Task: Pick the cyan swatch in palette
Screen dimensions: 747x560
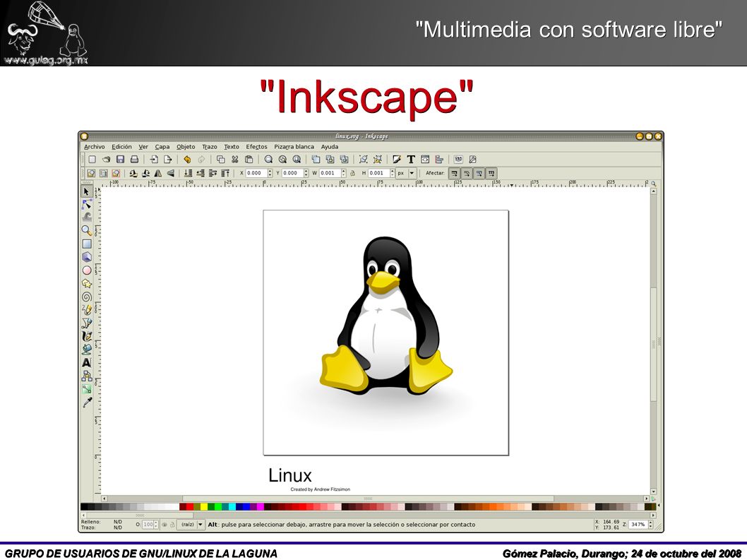Action: point(232,506)
